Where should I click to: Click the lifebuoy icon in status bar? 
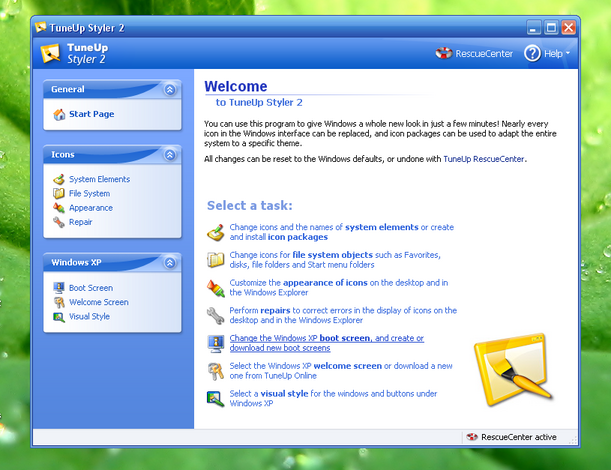[x=472, y=437]
